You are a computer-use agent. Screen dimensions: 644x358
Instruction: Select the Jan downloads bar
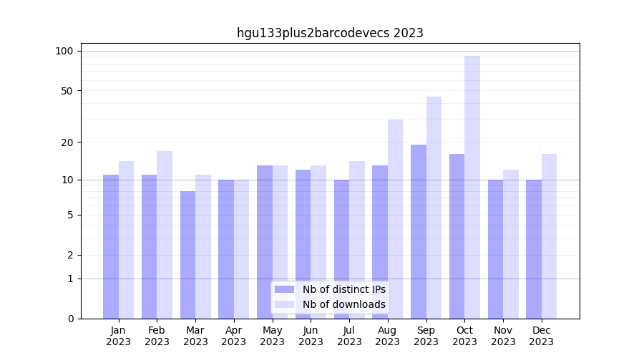pyautogui.click(x=126, y=240)
